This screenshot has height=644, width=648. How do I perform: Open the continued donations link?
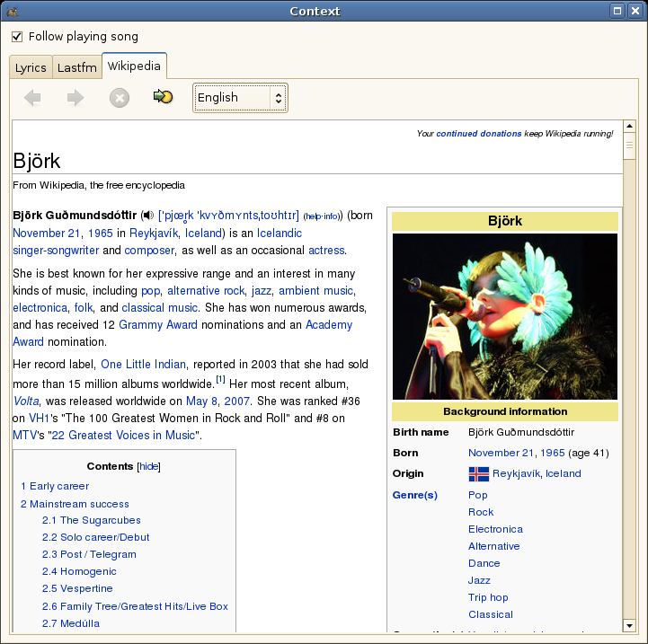478,134
